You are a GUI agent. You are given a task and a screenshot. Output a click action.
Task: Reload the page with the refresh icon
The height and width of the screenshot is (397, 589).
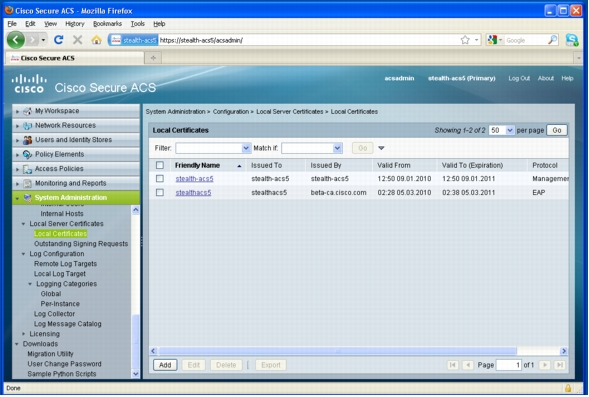tap(59, 39)
